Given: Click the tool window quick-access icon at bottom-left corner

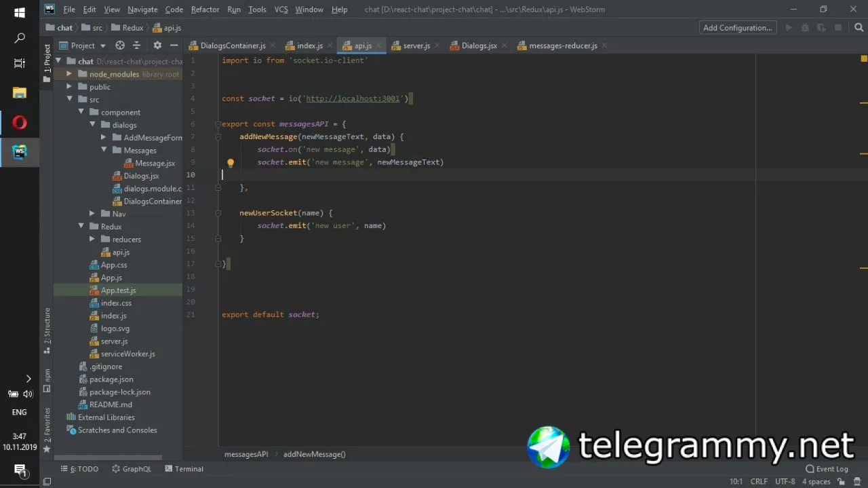Looking at the screenshot, I should point(47,482).
